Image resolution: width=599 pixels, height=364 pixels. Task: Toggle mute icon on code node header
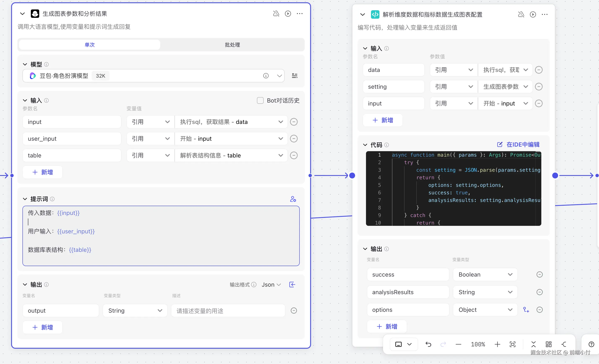(521, 15)
